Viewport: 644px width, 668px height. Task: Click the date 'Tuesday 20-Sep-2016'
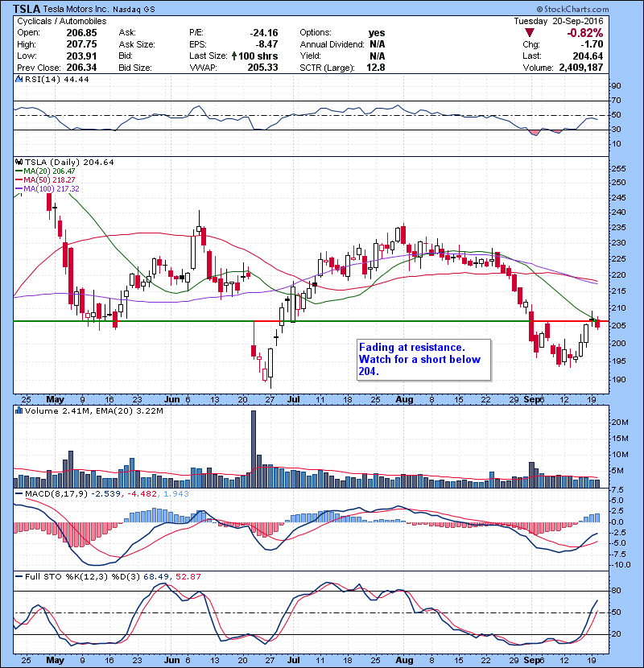click(x=559, y=21)
